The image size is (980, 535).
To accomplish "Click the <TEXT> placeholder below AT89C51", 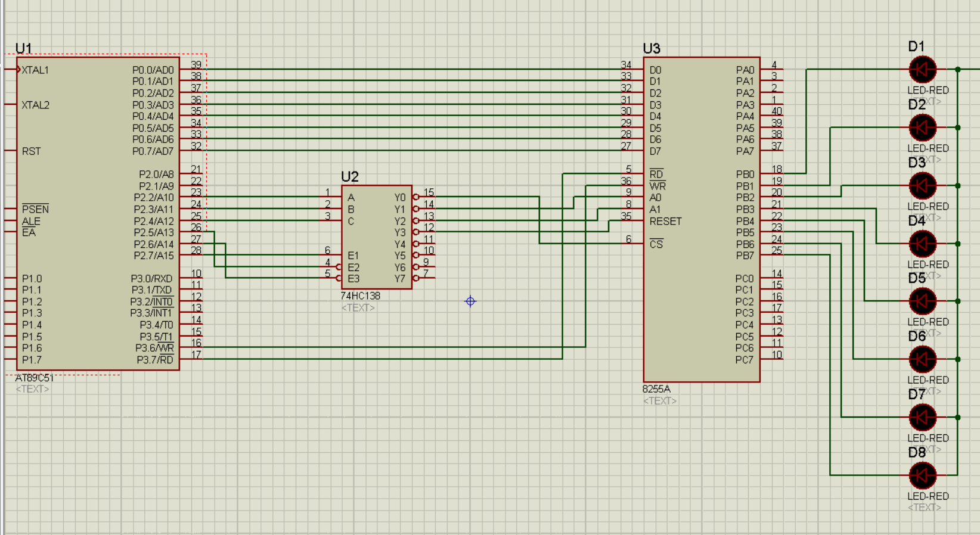I will coord(32,389).
